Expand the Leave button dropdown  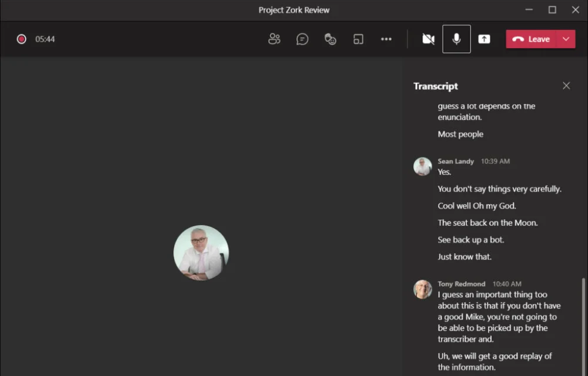point(567,39)
